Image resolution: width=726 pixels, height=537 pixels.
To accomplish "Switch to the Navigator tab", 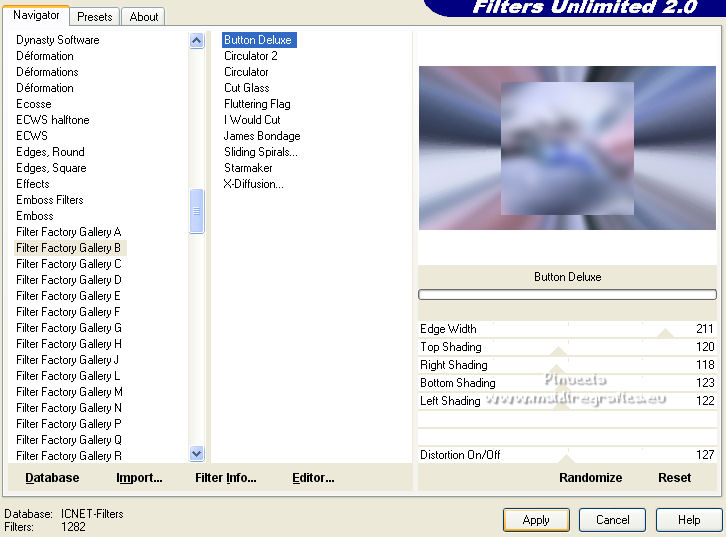I will [x=36, y=15].
